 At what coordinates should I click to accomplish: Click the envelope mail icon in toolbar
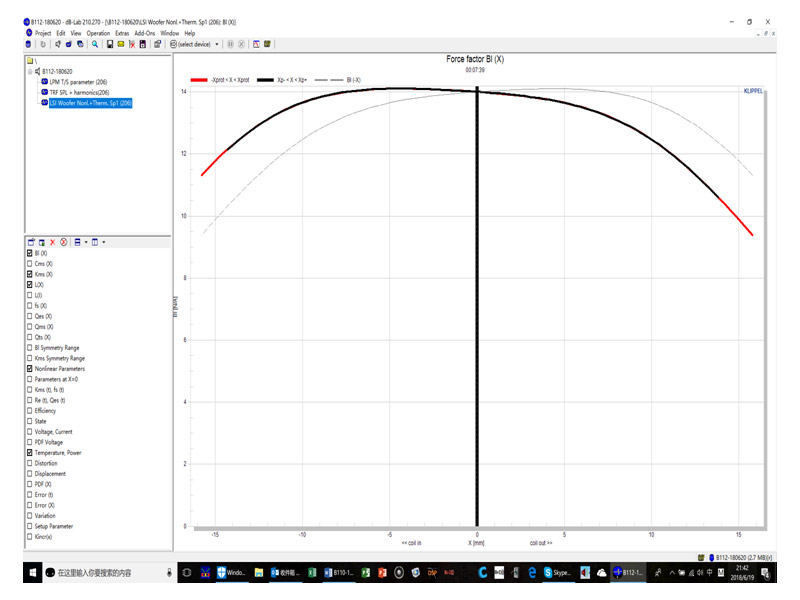(x=120, y=44)
